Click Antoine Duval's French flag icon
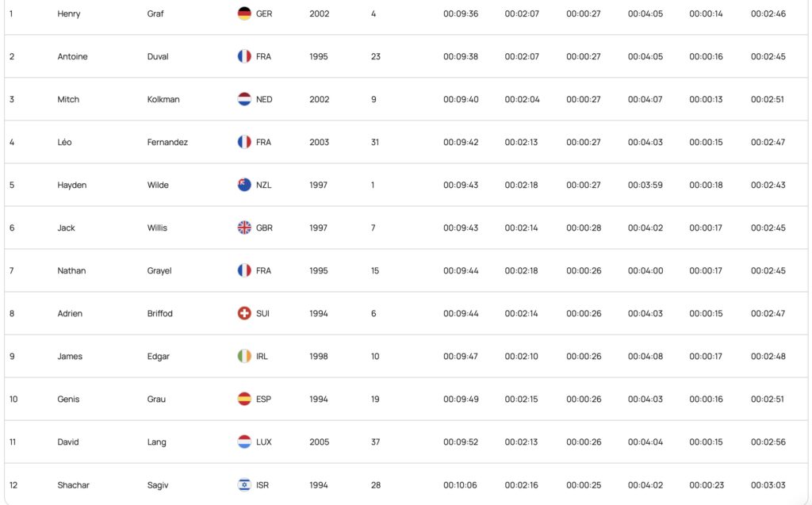Screen dimensions: 812x505 click(244, 56)
